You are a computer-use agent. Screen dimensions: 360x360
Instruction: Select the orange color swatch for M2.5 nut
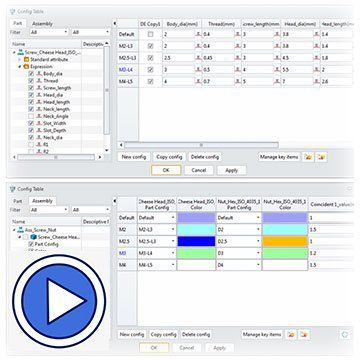[x=285, y=241]
